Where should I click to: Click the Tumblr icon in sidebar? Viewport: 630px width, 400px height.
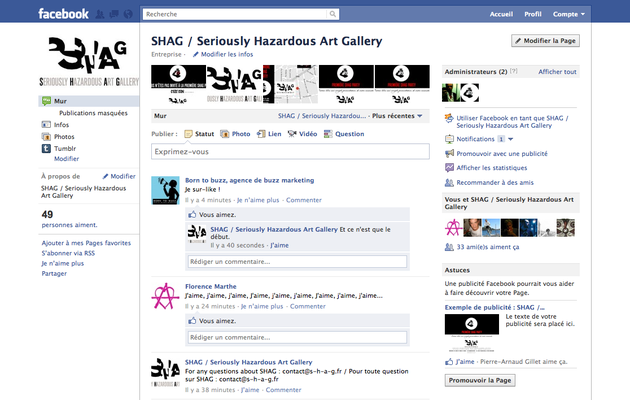click(46, 149)
